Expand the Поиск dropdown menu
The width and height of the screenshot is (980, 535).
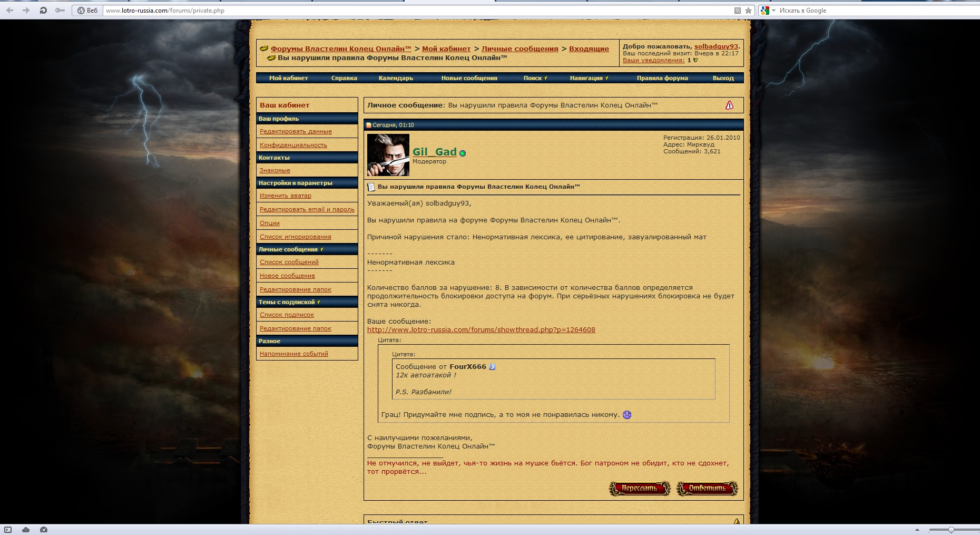pyautogui.click(x=535, y=78)
